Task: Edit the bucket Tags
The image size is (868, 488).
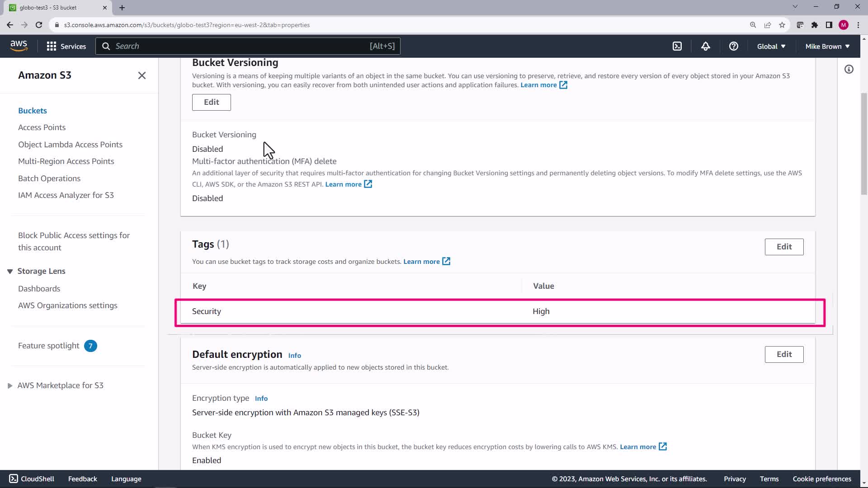Action: 783,247
